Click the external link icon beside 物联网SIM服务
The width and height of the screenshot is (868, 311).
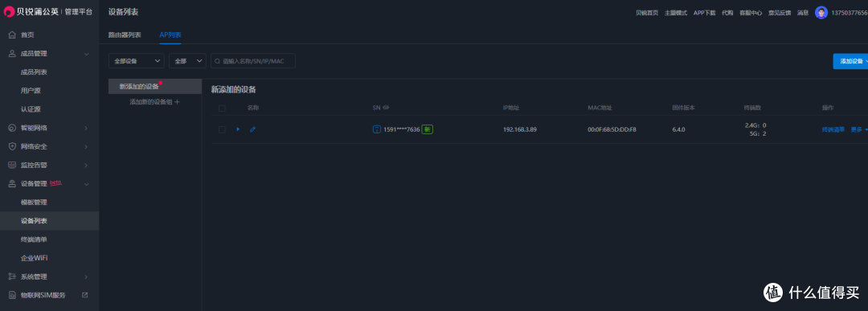84,295
